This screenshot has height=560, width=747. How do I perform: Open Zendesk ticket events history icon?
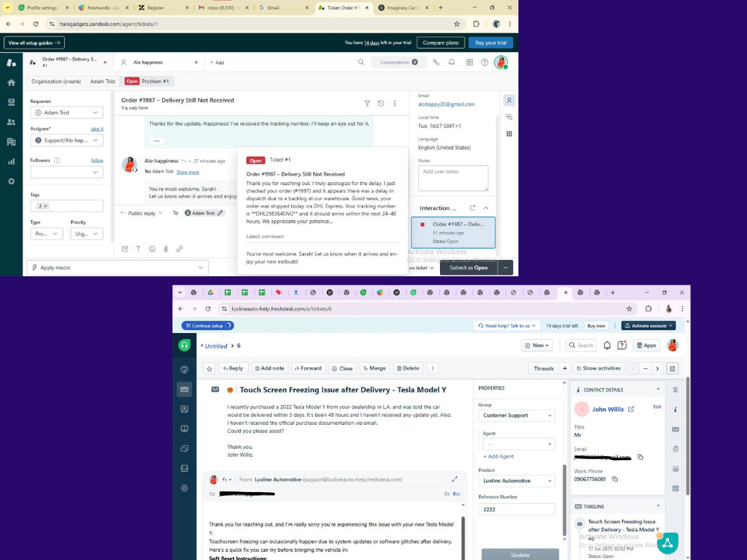(381, 103)
